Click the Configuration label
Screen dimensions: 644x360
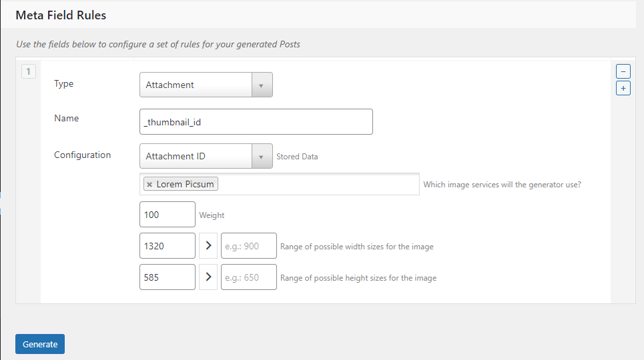[82, 155]
